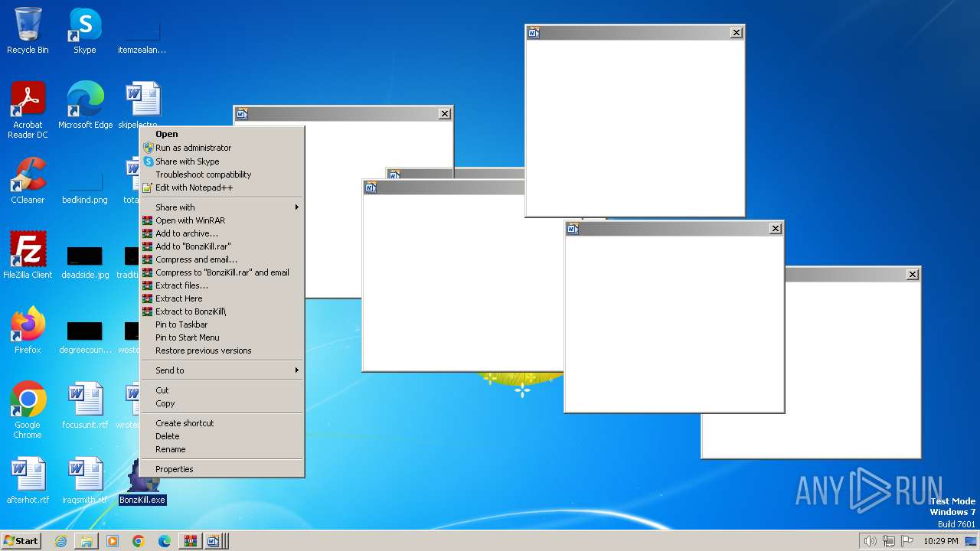Select Pin to Taskbar
980x551 pixels.
[222, 324]
